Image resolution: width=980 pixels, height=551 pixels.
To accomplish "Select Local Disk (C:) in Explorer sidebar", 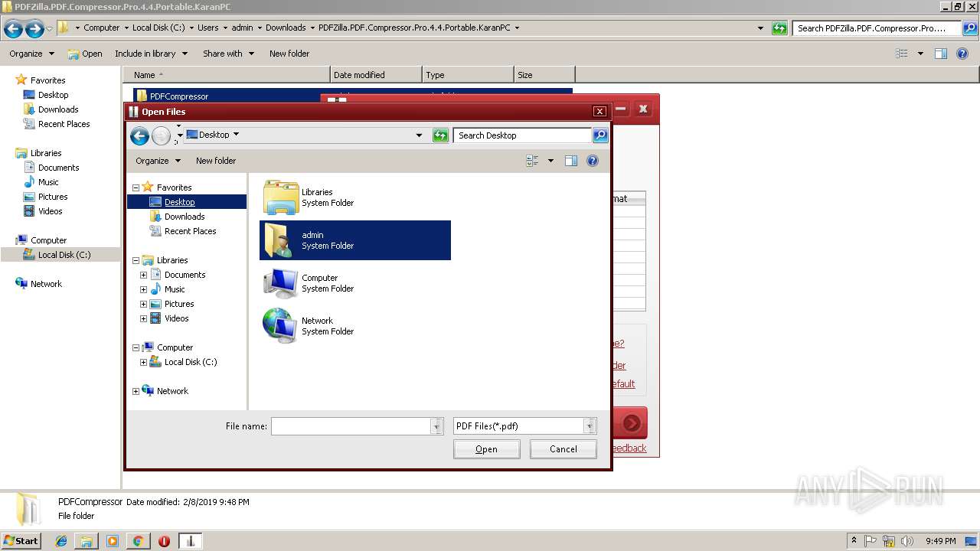I will point(64,255).
